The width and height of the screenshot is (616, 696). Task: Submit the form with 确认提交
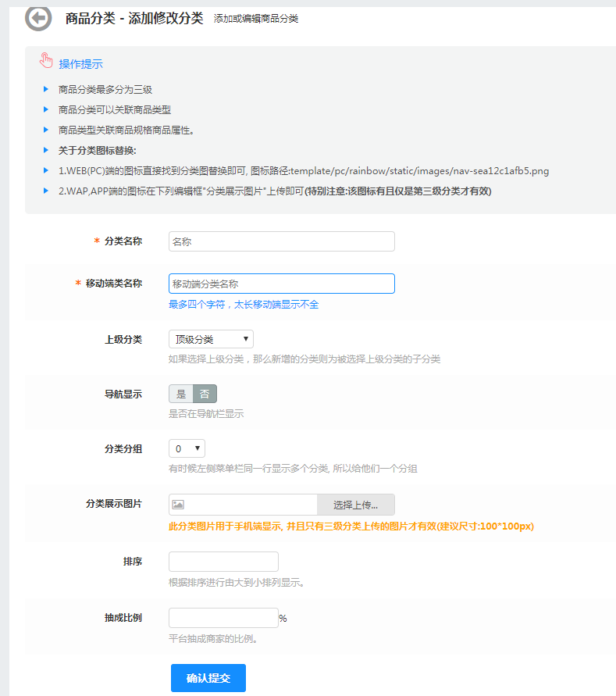pyautogui.click(x=208, y=678)
